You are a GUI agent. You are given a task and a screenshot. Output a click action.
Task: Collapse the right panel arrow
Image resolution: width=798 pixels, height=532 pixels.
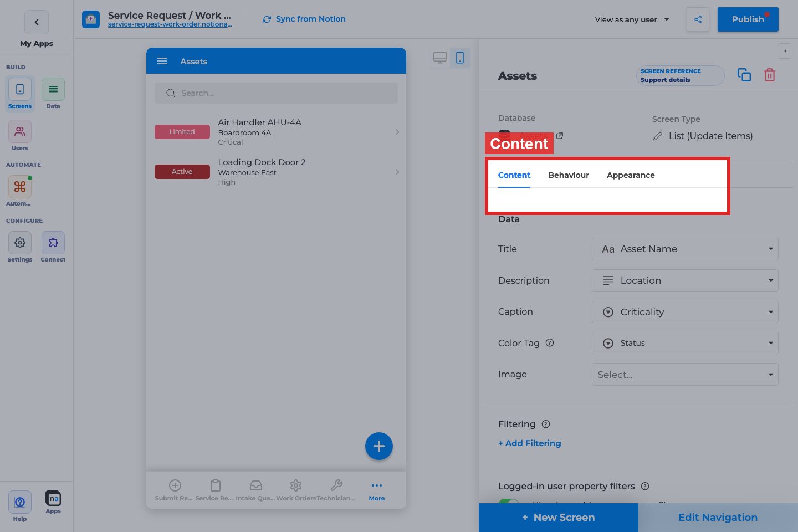pos(785,51)
